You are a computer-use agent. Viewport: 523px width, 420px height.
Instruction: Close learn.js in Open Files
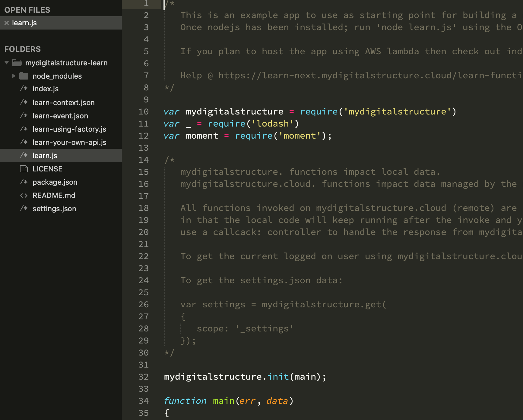pos(7,23)
